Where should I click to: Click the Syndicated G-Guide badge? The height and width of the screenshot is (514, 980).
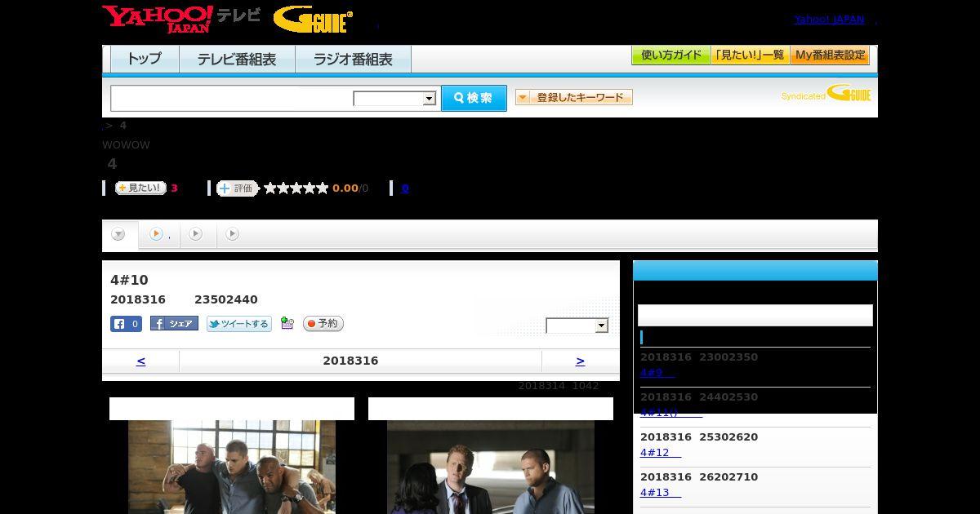(826, 93)
